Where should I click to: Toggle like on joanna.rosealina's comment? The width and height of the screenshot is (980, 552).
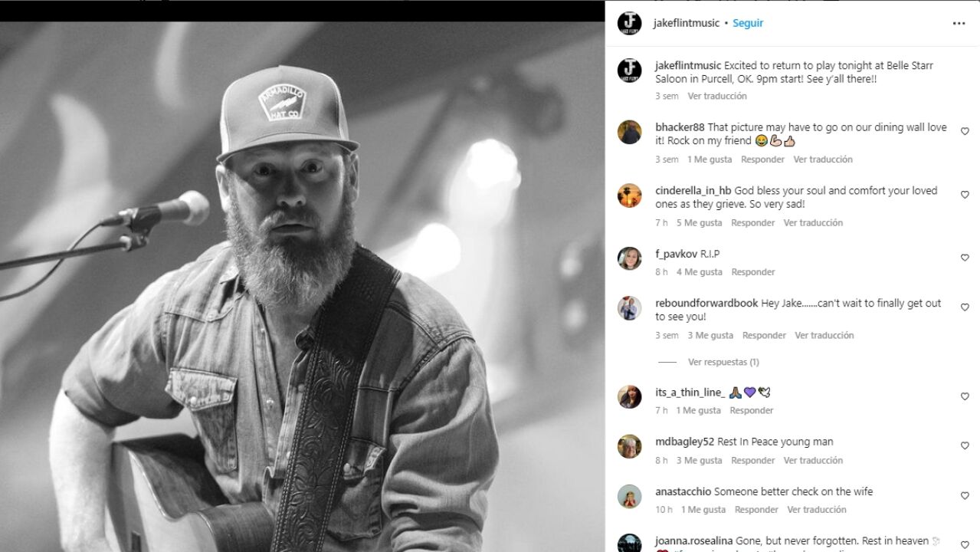pyautogui.click(x=965, y=543)
